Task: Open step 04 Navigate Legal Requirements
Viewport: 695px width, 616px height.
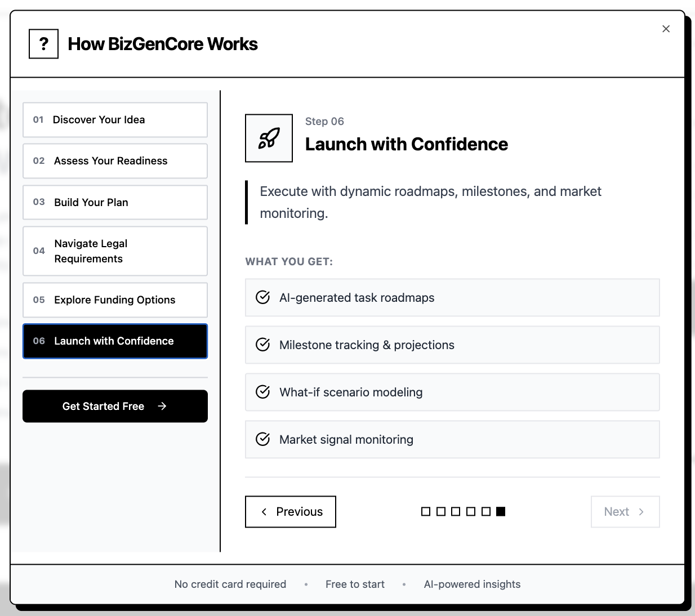Action: (x=115, y=251)
